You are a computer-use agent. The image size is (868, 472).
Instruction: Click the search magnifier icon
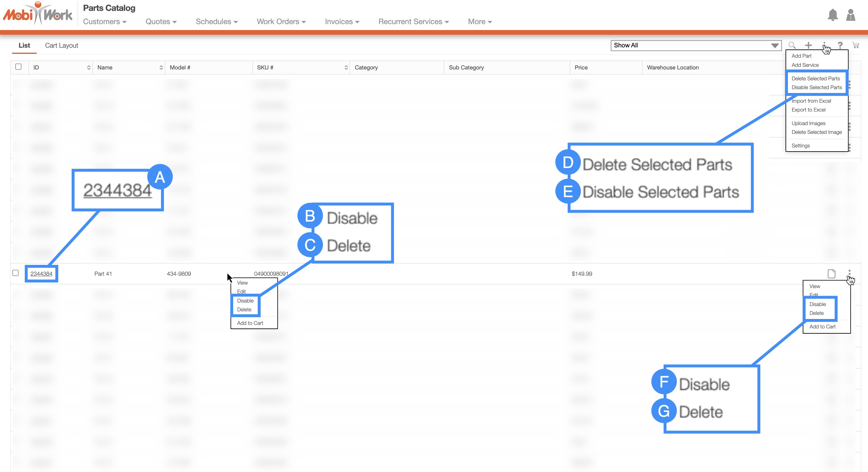[x=792, y=45]
